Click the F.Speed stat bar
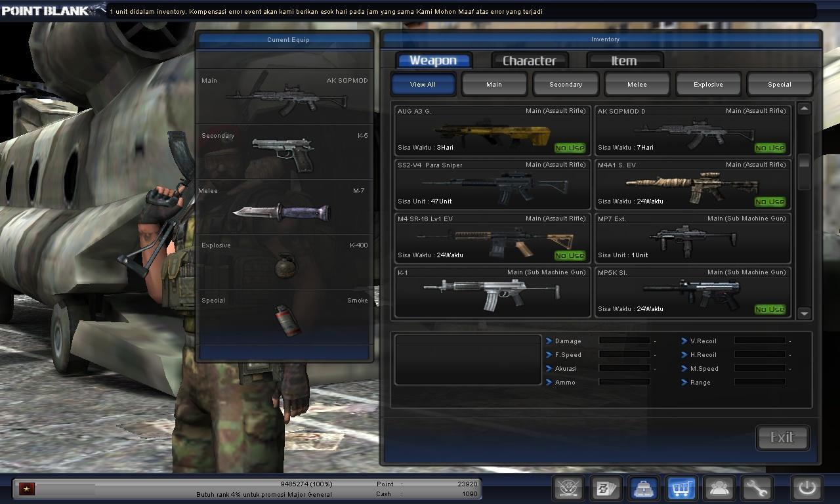Viewport: 840px width, 504px height. (x=624, y=354)
